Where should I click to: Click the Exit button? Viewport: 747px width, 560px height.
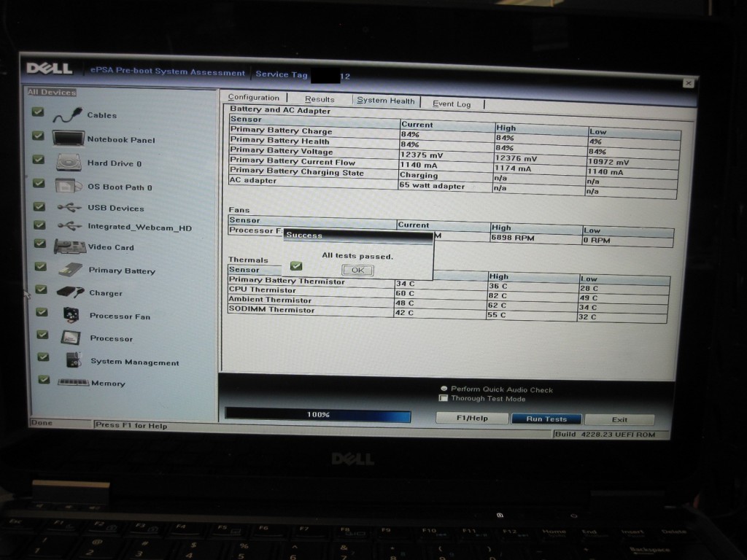click(619, 419)
